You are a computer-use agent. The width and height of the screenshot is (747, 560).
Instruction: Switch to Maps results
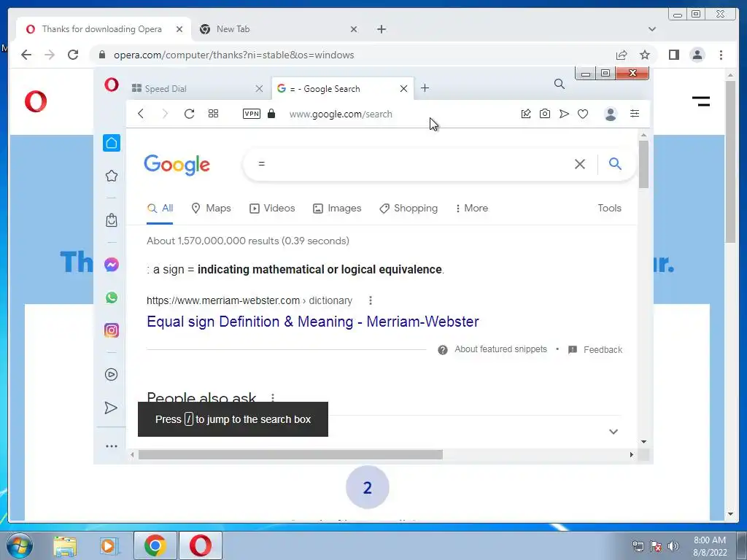click(211, 208)
